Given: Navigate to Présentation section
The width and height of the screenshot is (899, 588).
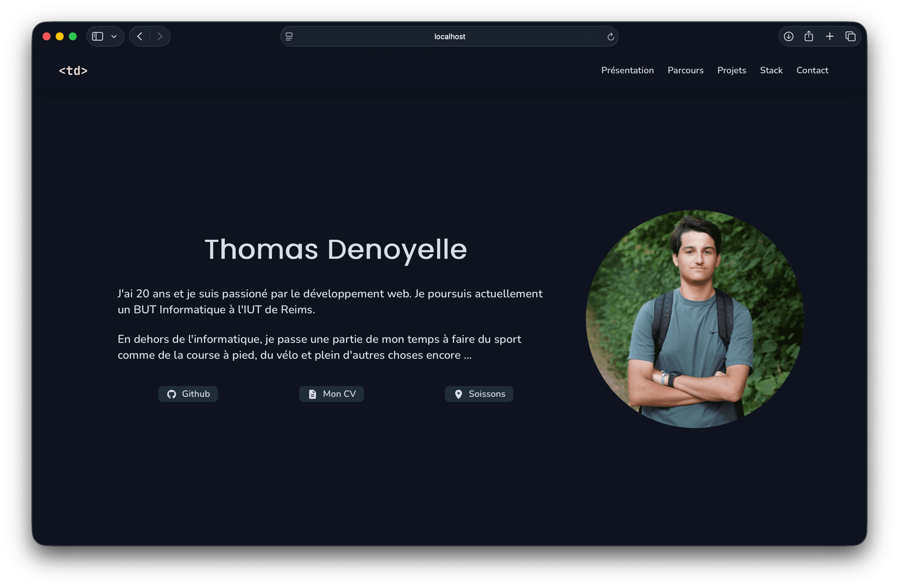Looking at the screenshot, I should (x=627, y=70).
